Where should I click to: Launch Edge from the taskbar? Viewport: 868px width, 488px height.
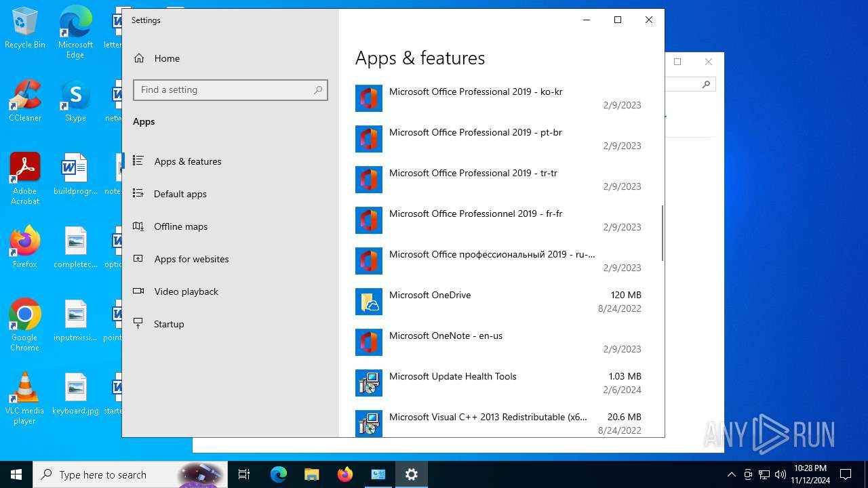coord(279,474)
